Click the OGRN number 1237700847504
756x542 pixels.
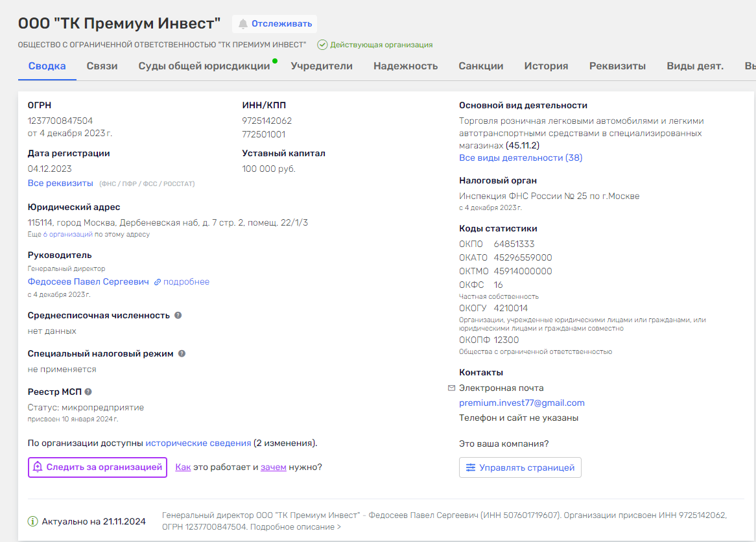tap(60, 121)
